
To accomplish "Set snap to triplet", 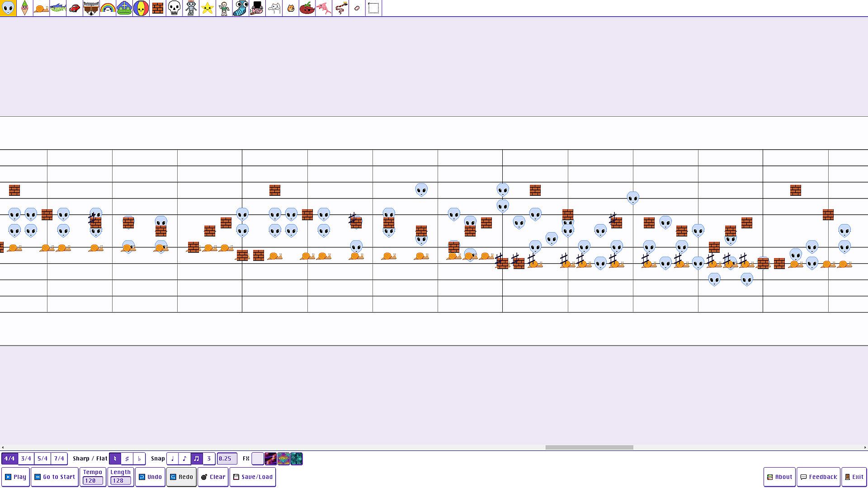I will coord(209,459).
